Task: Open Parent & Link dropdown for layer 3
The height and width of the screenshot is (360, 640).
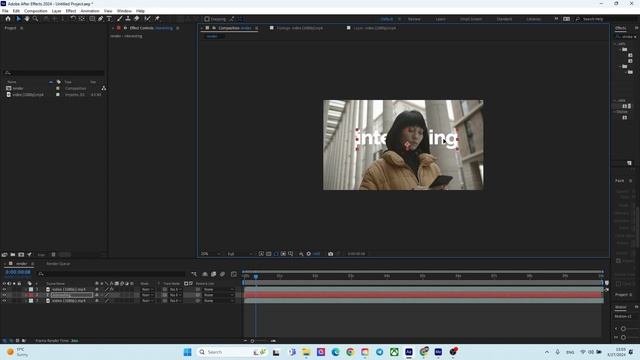Action: tap(218, 301)
